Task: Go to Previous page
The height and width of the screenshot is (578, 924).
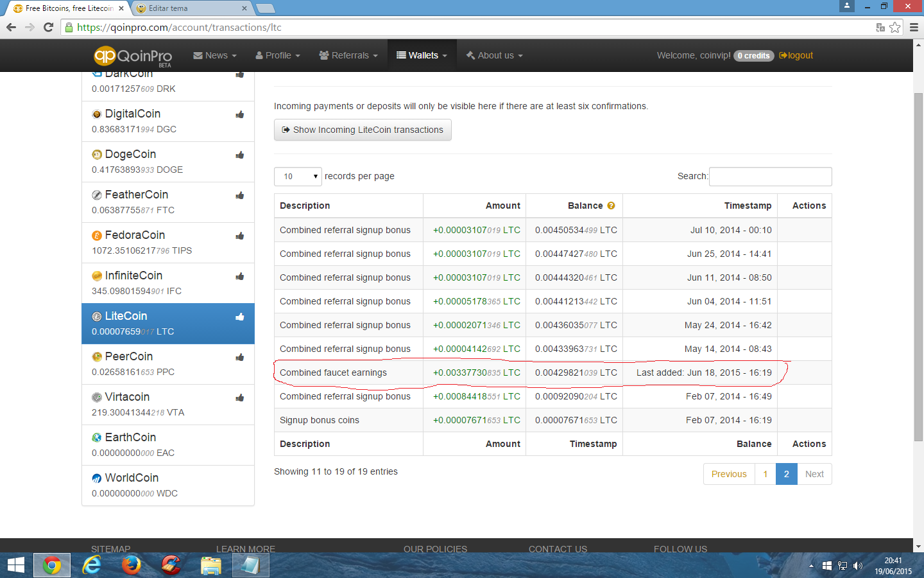Action: [729, 474]
